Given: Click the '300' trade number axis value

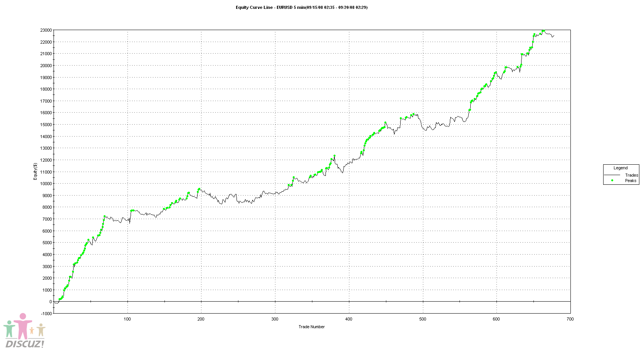Looking at the screenshot, I should pyautogui.click(x=275, y=319).
